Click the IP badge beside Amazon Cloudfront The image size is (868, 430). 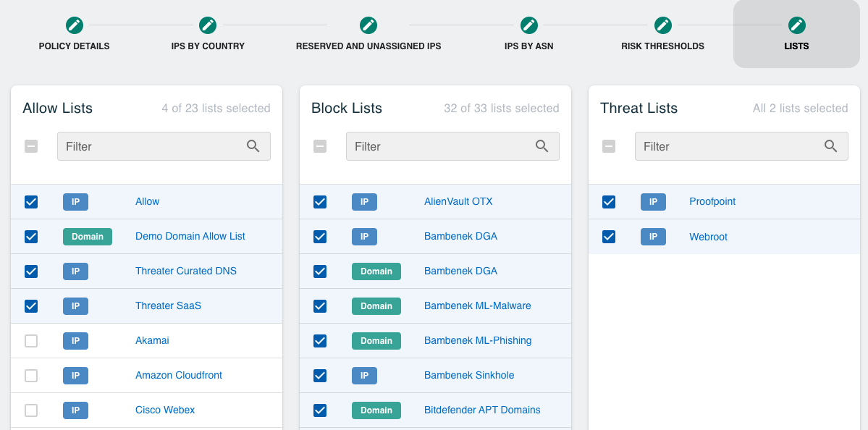click(76, 376)
